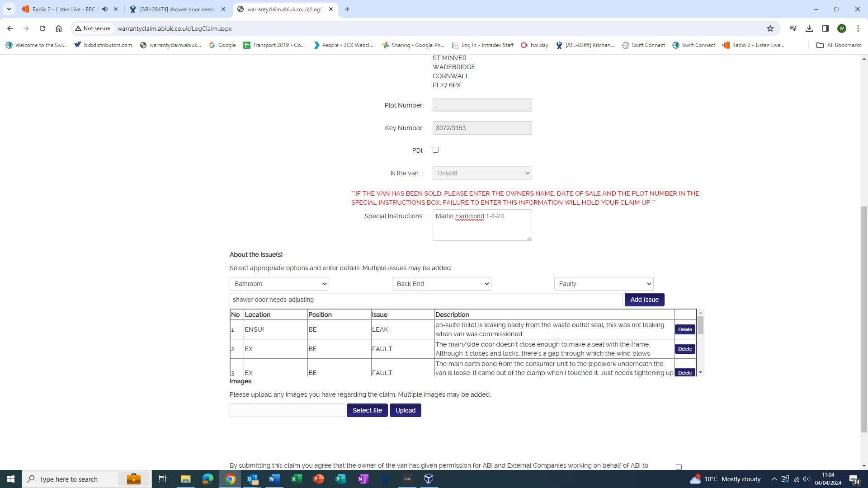
Task: Bookmark this page with the star icon
Action: (x=770, y=28)
